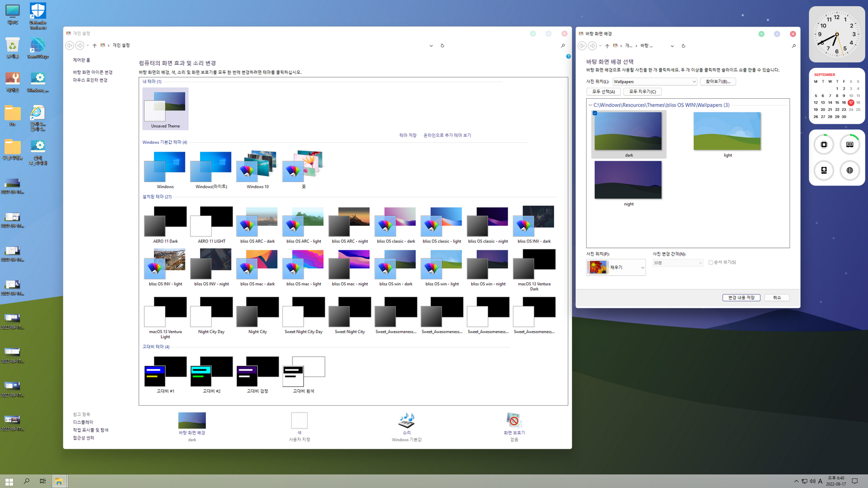Apply the bliss OS ARC - dark theme
This screenshot has height=488, width=868.
point(257,225)
